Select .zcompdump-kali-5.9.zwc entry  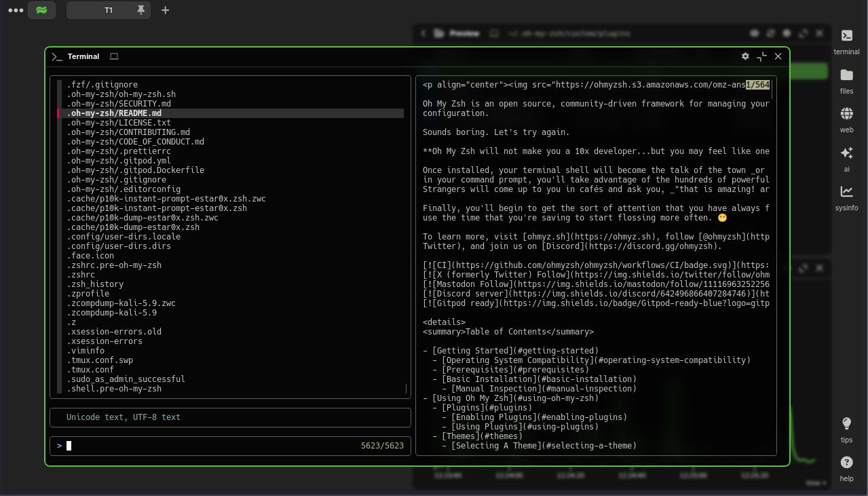tap(121, 303)
